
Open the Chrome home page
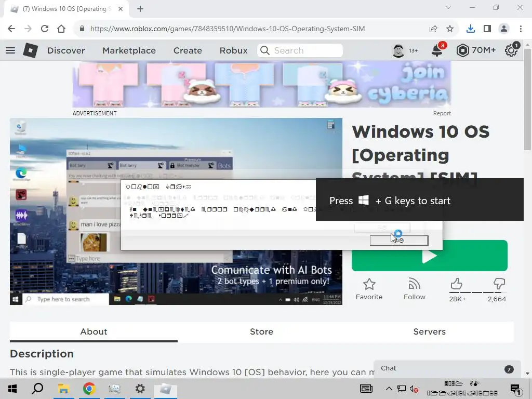(61, 29)
